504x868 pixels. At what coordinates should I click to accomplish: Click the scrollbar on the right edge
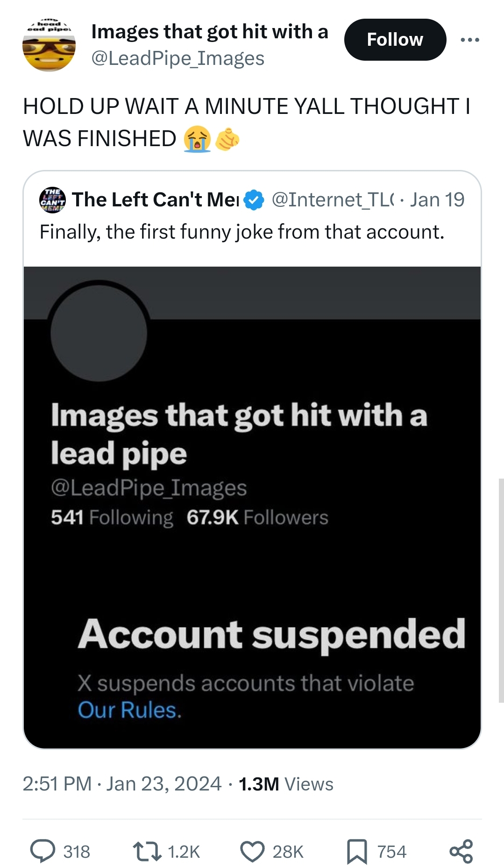501,590
